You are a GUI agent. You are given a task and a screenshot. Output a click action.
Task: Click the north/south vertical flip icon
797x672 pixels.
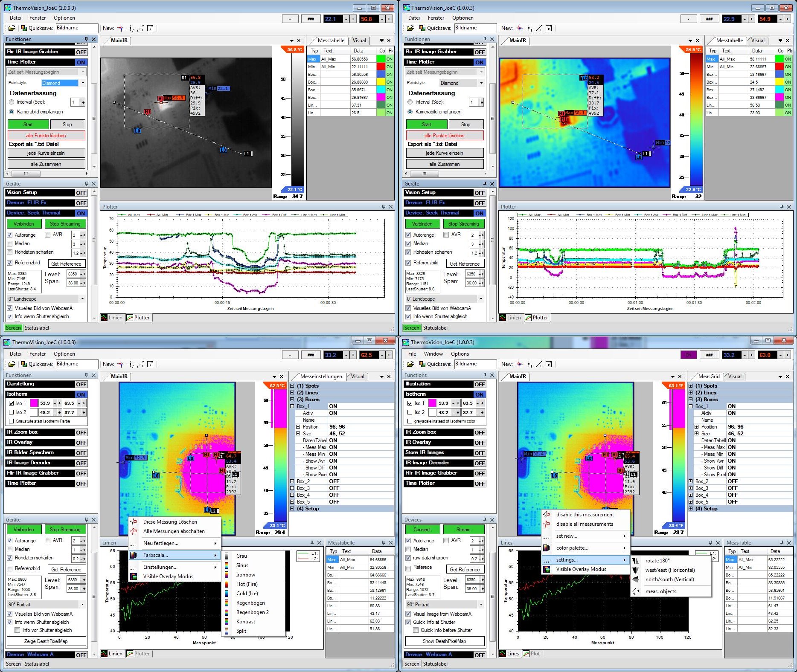point(636,579)
